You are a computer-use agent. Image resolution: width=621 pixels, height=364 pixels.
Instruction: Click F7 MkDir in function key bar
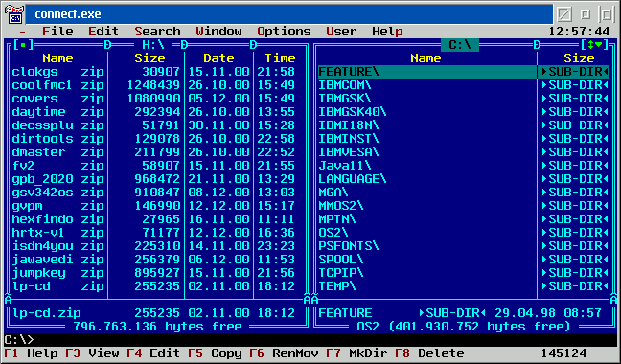(x=356, y=353)
